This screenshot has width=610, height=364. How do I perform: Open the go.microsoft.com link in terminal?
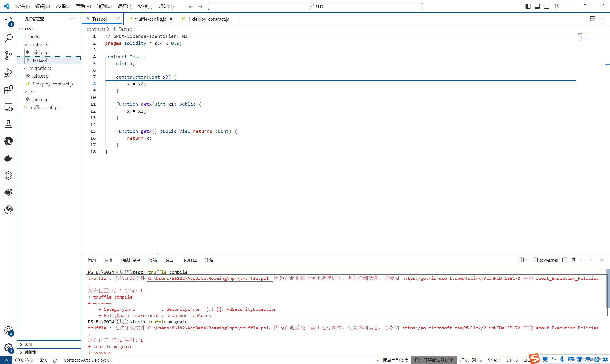(461, 278)
